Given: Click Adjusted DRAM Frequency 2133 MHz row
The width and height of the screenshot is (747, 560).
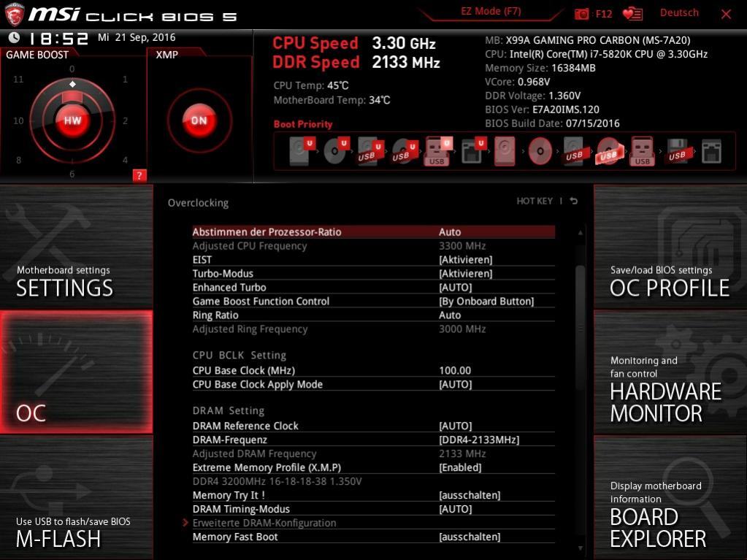Looking at the screenshot, I should tap(374, 453).
